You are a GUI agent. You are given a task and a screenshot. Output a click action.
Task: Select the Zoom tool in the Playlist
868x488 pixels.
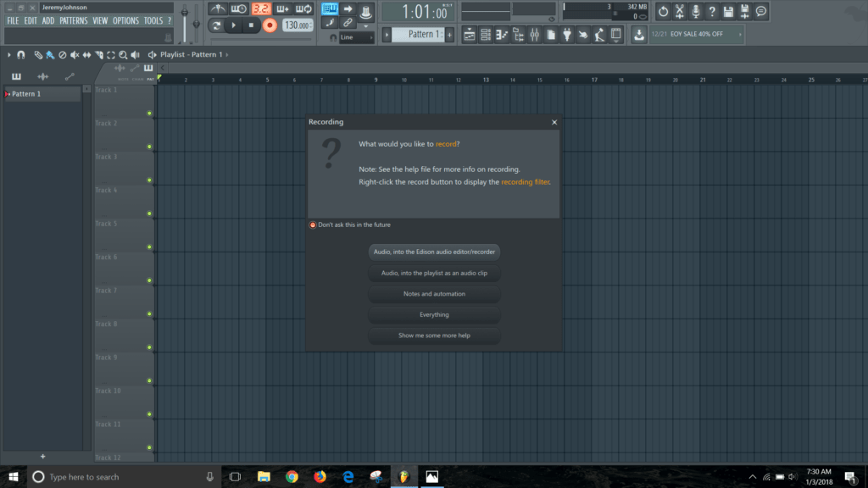click(124, 54)
